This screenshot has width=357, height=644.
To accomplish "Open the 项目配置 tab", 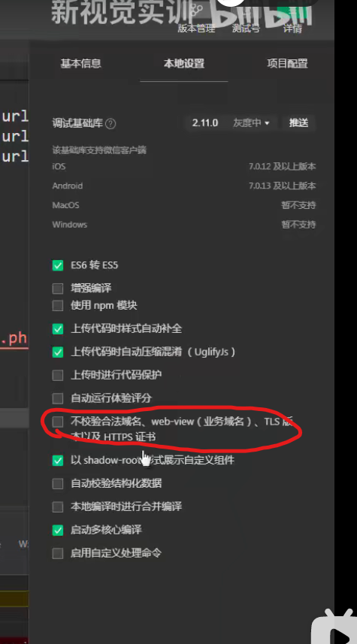I will [287, 63].
